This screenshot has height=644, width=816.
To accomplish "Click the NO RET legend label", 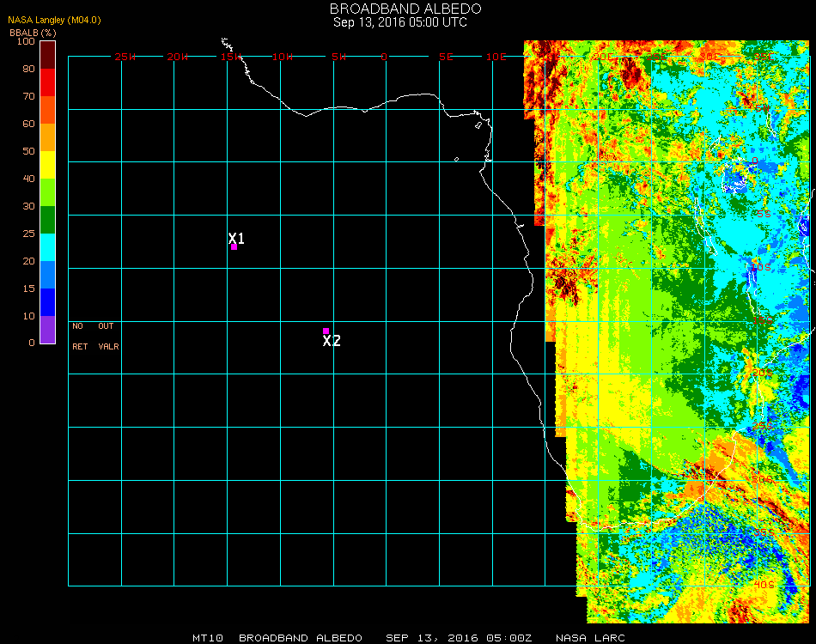I will [x=78, y=337].
